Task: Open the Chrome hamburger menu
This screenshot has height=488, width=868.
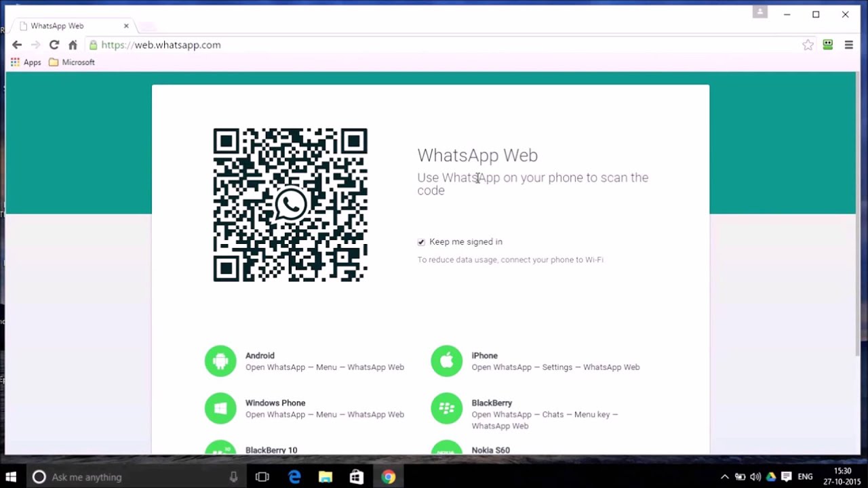Action: point(848,45)
